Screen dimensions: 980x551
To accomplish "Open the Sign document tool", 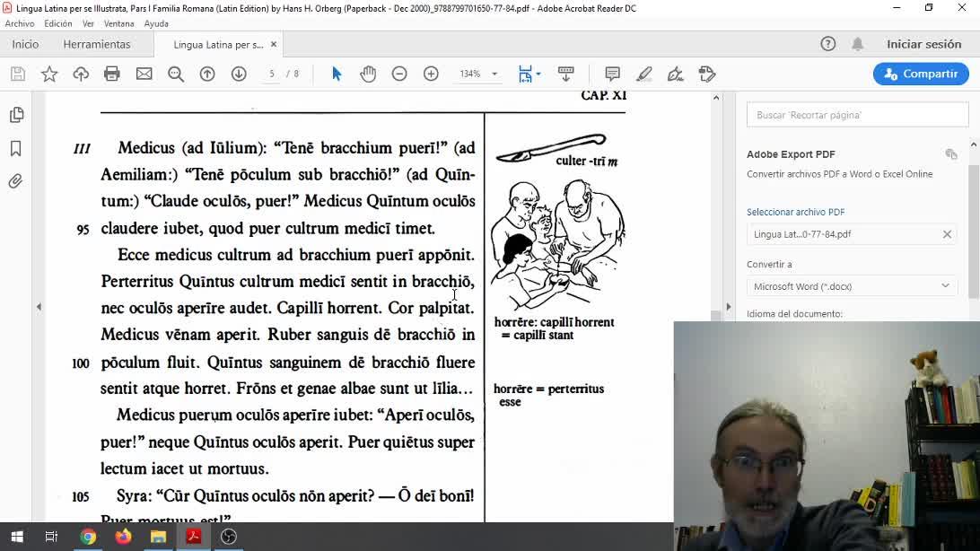I will tap(675, 74).
